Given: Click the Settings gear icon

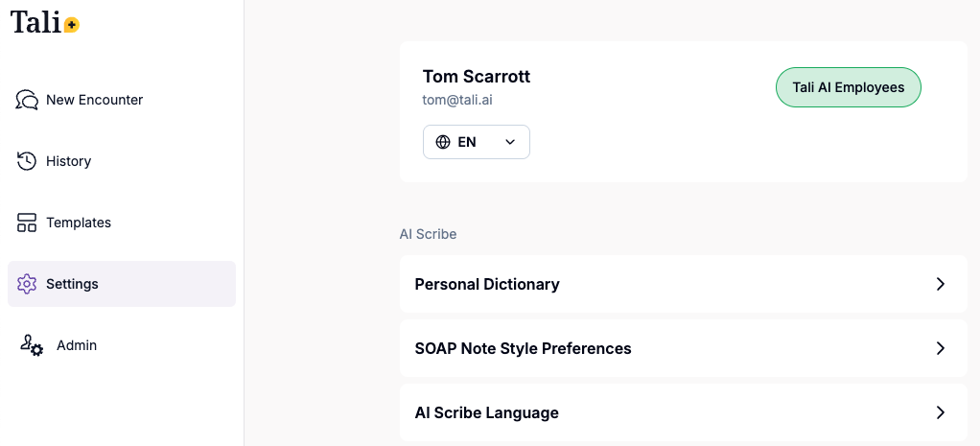Looking at the screenshot, I should click(x=27, y=284).
